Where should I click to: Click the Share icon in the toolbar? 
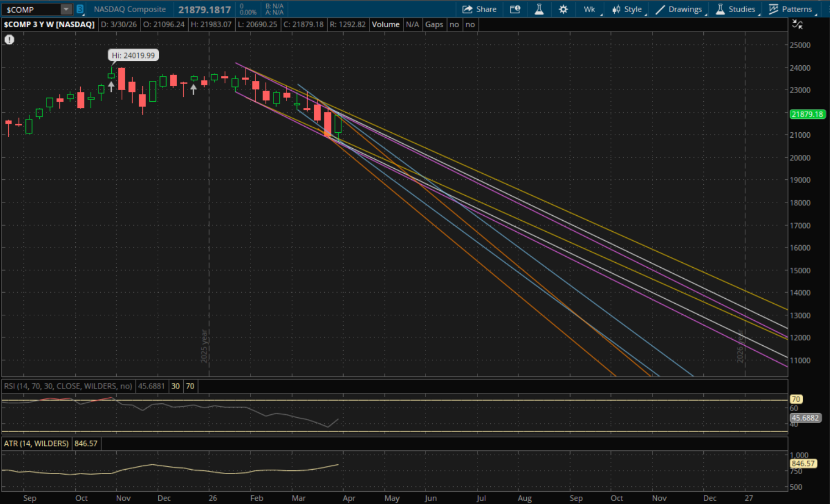coord(479,9)
